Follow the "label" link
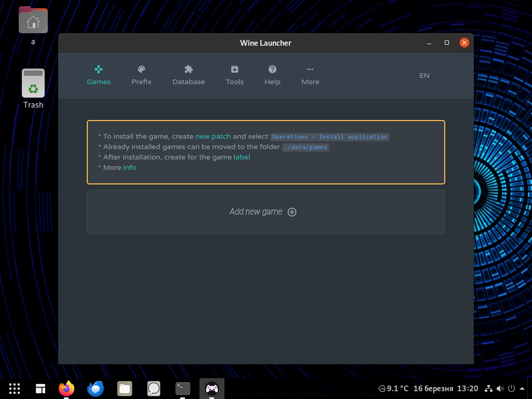The image size is (532, 399). coord(242,157)
